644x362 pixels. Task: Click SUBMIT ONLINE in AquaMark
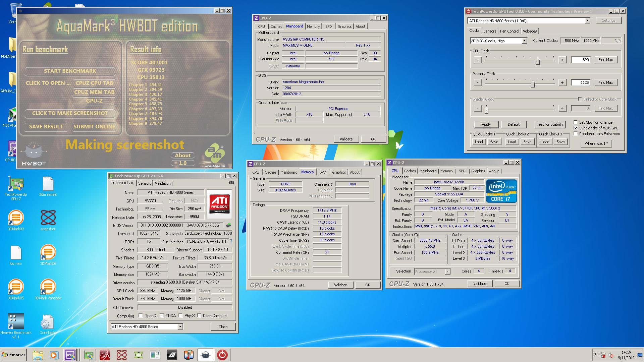tap(94, 127)
